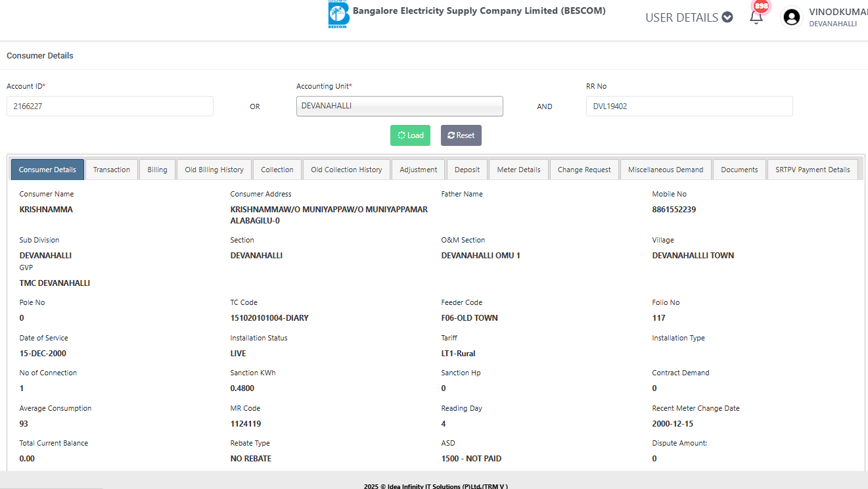Viewport: 868px width, 489px height.
Task: Select the Old Billing History tab
Action: (214, 170)
